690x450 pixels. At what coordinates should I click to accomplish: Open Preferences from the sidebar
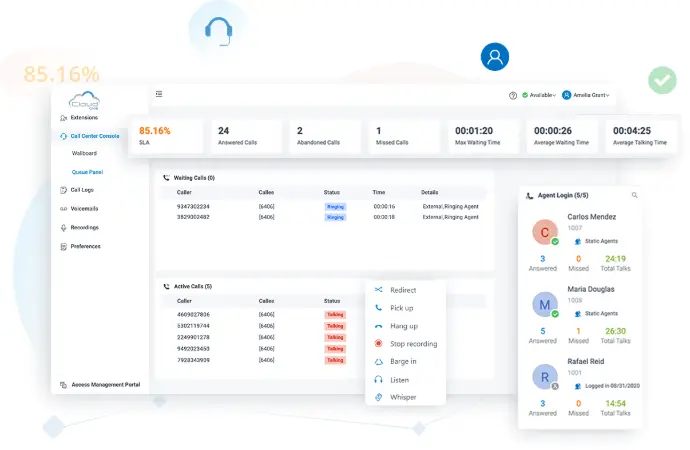click(85, 246)
